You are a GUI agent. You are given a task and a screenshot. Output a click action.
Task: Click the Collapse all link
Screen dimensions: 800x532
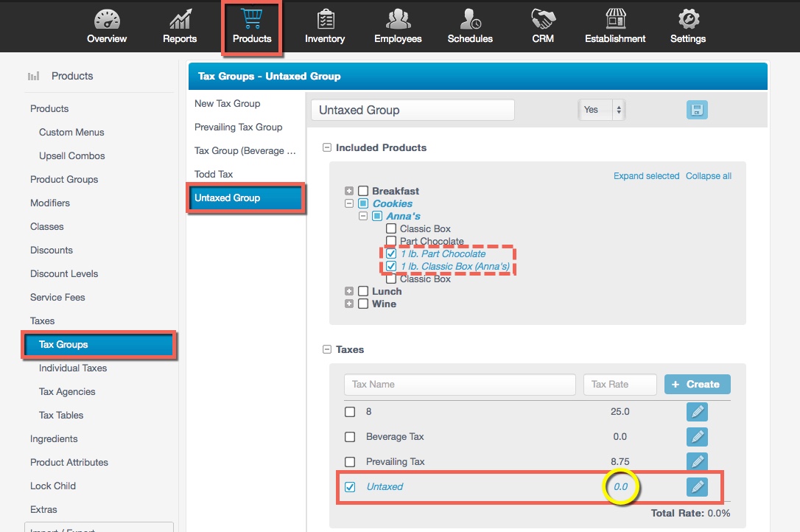tap(708, 176)
